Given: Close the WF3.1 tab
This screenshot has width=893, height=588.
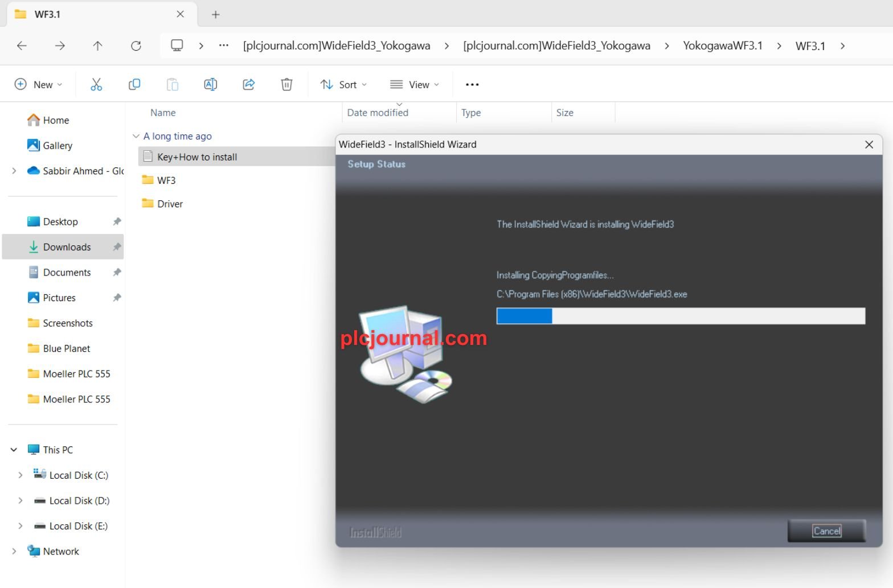Looking at the screenshot, I should click(x=180, y=14).
